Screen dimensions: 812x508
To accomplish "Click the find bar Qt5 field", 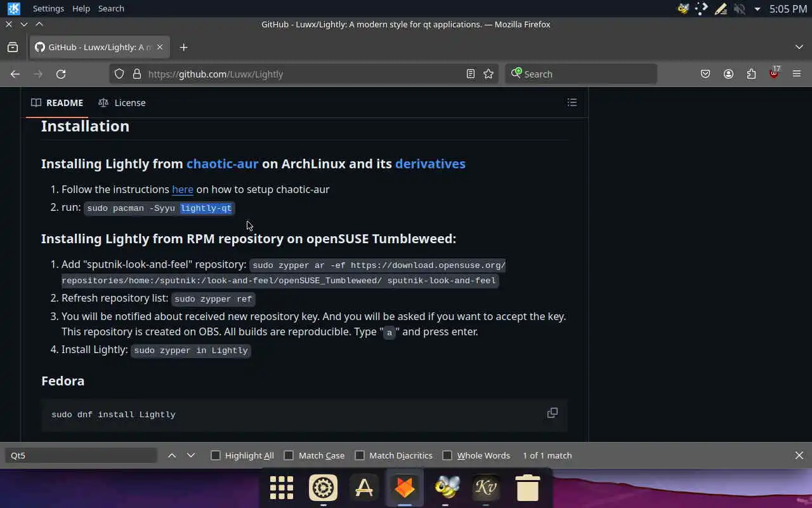I will (81, 455).
